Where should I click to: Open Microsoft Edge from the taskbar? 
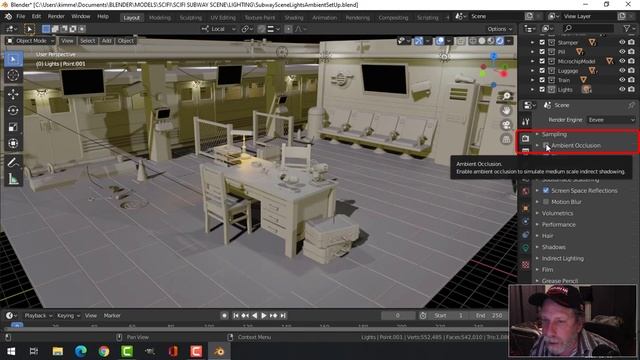(x=81, y=351)
